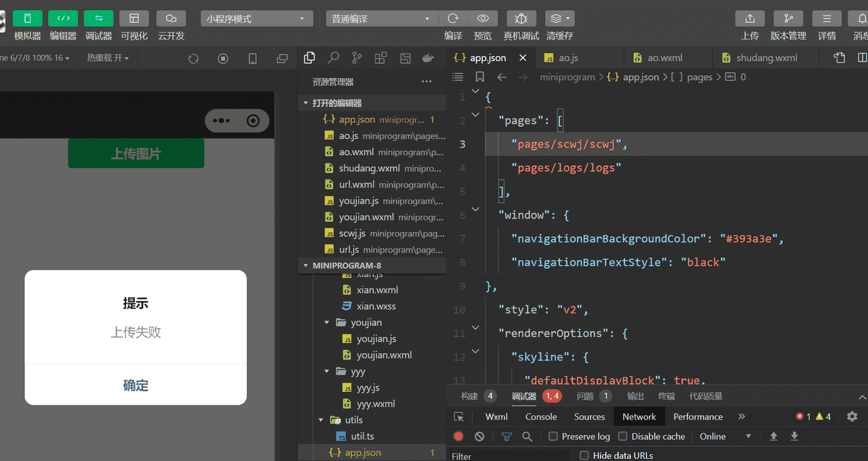Open yyy.js in the file tree
Screen dimensions: 868x461
coord(368,388)
